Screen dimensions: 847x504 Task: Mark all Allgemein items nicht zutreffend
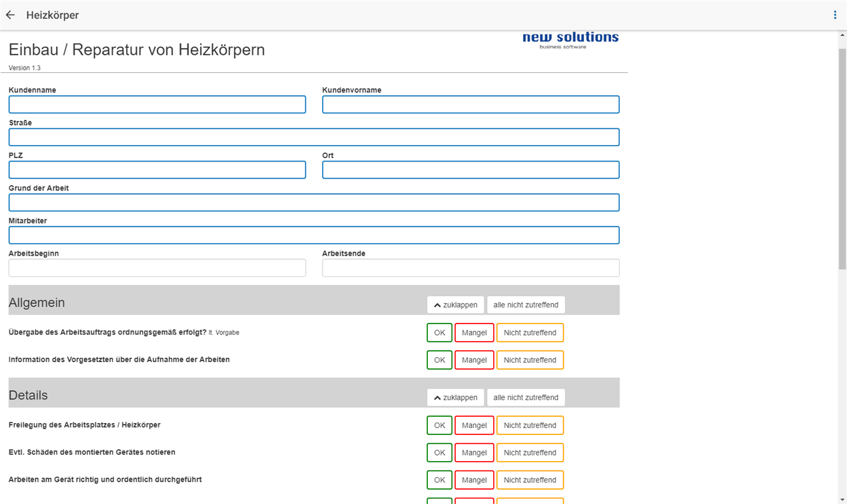[x=526, y=305]
